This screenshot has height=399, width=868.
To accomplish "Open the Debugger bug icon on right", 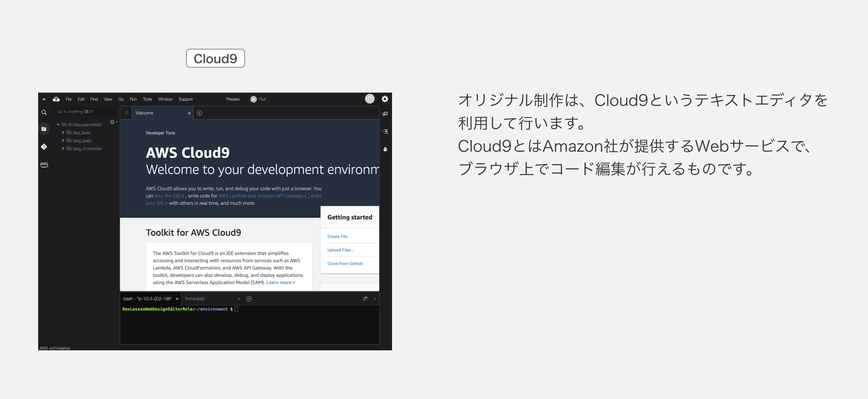I will pos(385,149).
